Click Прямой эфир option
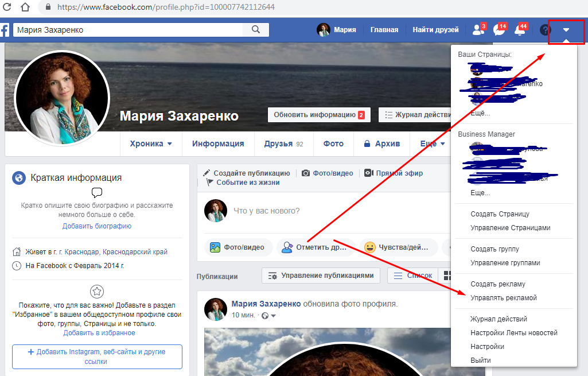The height and width of the screenshot is (376, 588). [394, 173]
